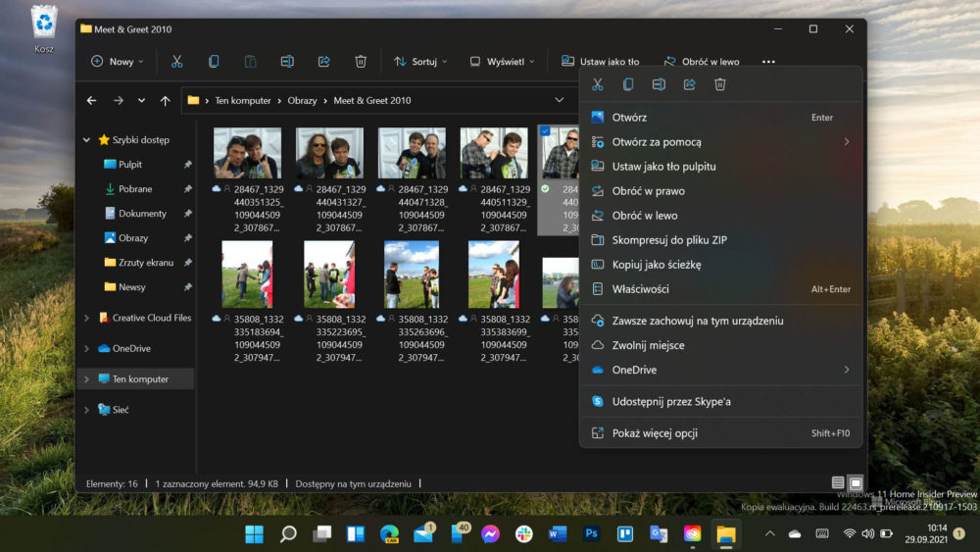Screen dimensions: 980x552
Task: Click Obrazy in the address breadcrumb
Action: [303, 100]
